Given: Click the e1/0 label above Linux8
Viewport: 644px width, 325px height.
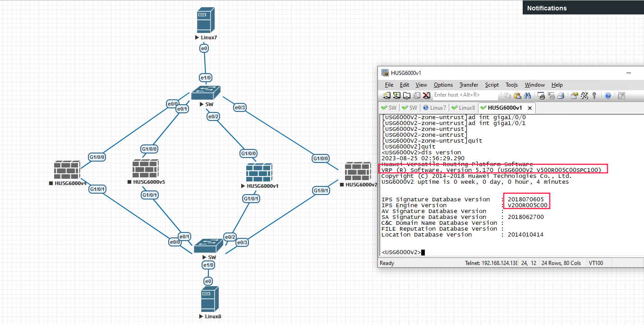Looking at the screenshot, I should 208,265.
